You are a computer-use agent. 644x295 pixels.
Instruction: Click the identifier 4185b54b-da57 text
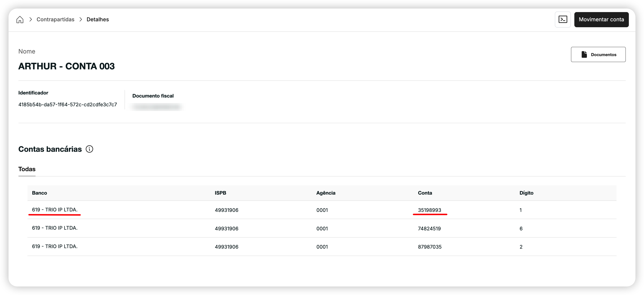68,105
